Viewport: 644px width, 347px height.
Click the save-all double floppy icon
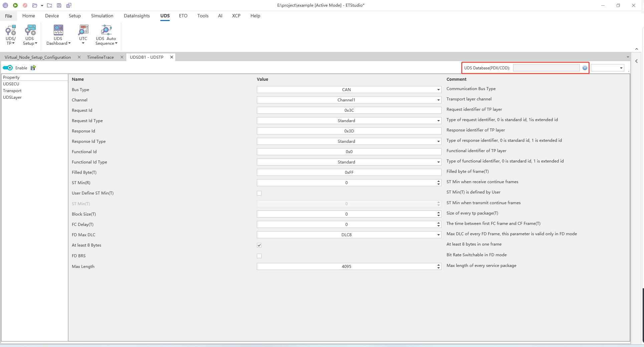tap(69, 5)
